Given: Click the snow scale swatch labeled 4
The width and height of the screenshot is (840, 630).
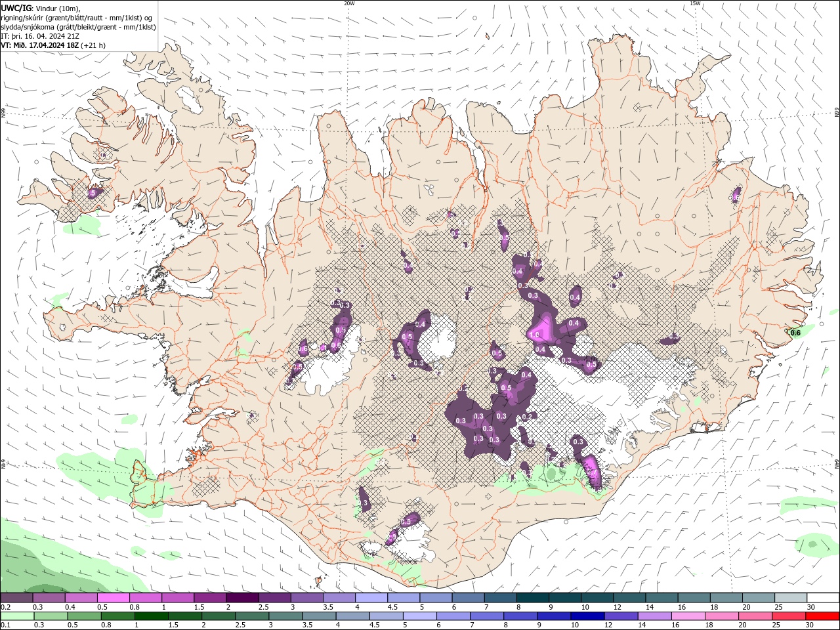Looking at the screenshot, I should [371, 598].
